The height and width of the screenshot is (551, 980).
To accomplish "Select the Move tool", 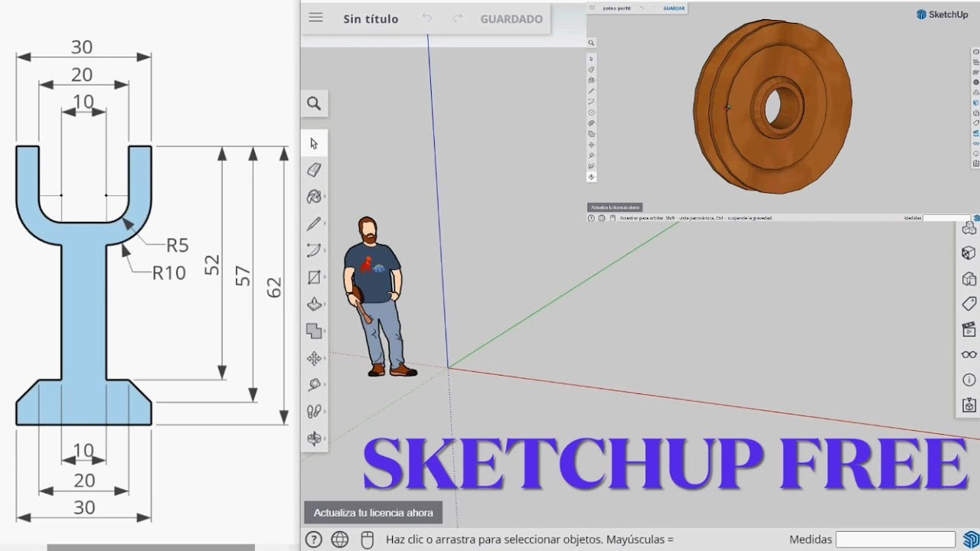I will pyautogui.click(x=314, y=358).
